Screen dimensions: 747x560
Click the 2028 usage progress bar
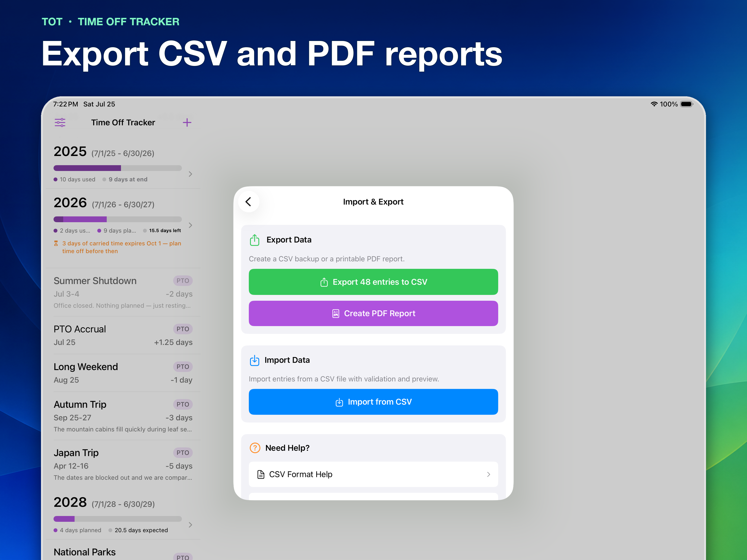[x=118, y=519]
